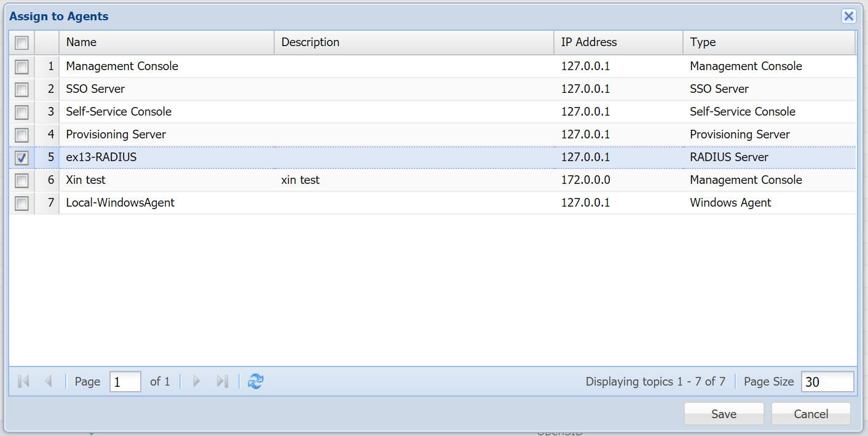Select the SSO Server checkbox
This screenshot has height=436, width=868.
[22, 90]
